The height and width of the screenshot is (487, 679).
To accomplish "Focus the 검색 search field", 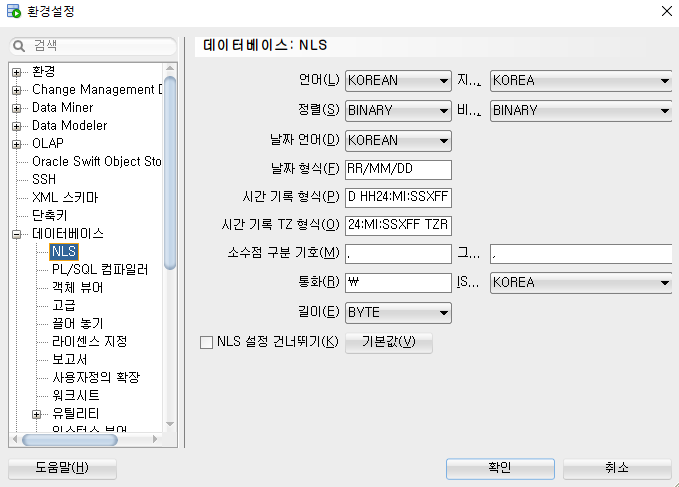I will 93,45.
